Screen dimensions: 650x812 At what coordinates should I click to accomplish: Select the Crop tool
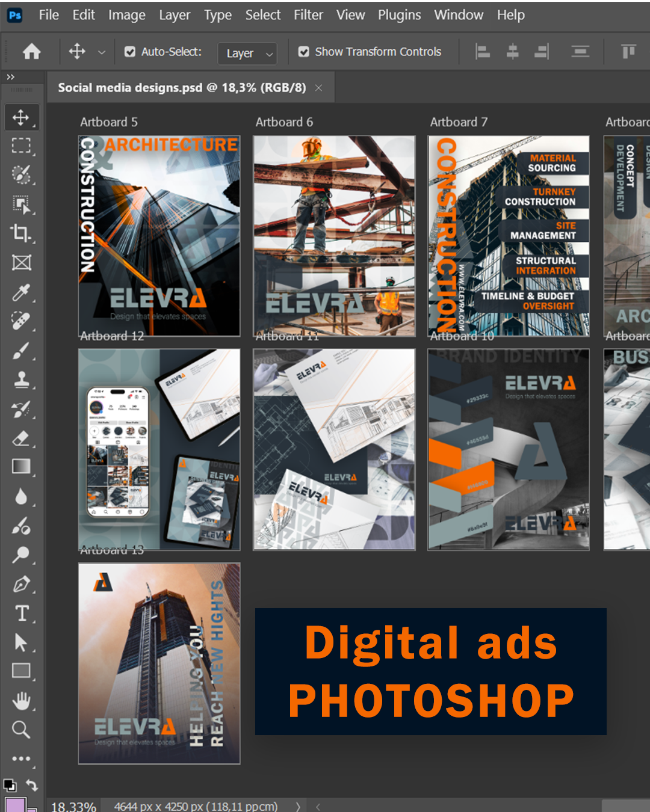coord(22,233)
